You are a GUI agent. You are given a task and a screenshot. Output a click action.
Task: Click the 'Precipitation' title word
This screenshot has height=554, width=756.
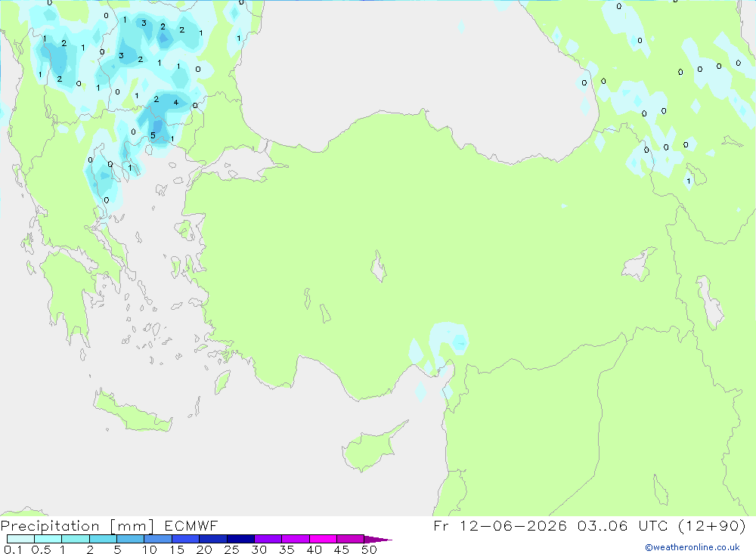(50, 526)
